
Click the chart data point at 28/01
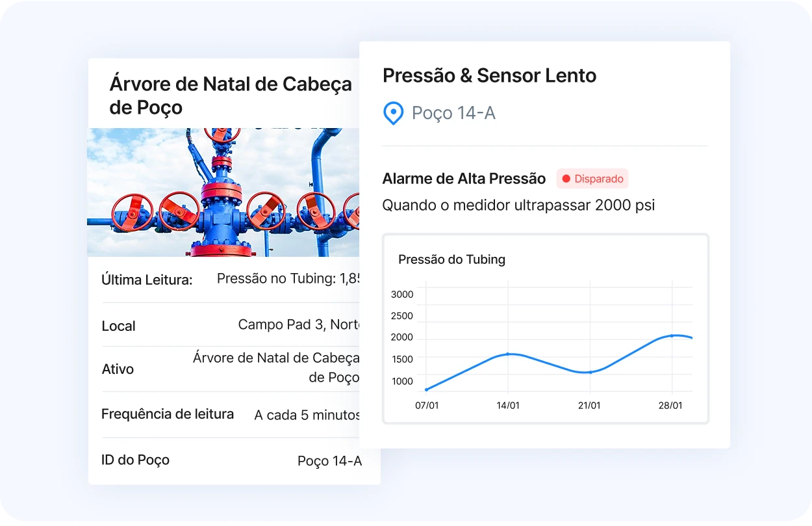click(x=672, y=335)
